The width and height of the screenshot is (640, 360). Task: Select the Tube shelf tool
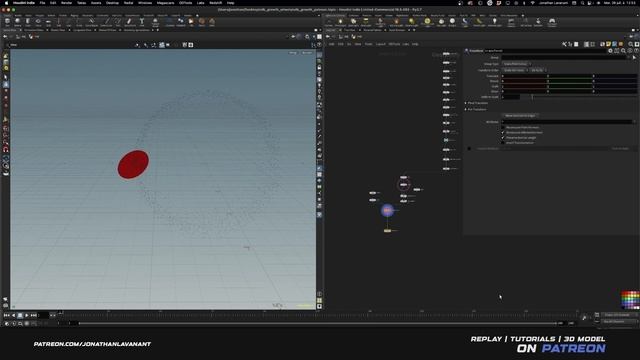[x=28, y=22]
